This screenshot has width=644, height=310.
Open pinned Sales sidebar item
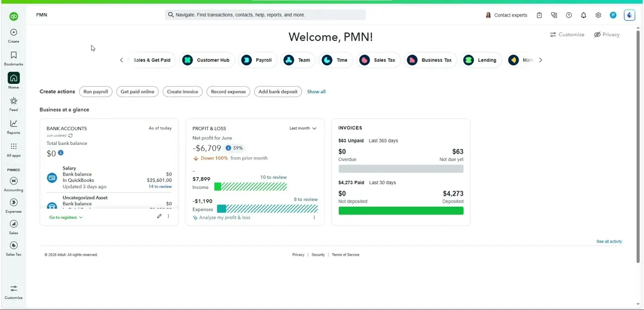point(14,227)
